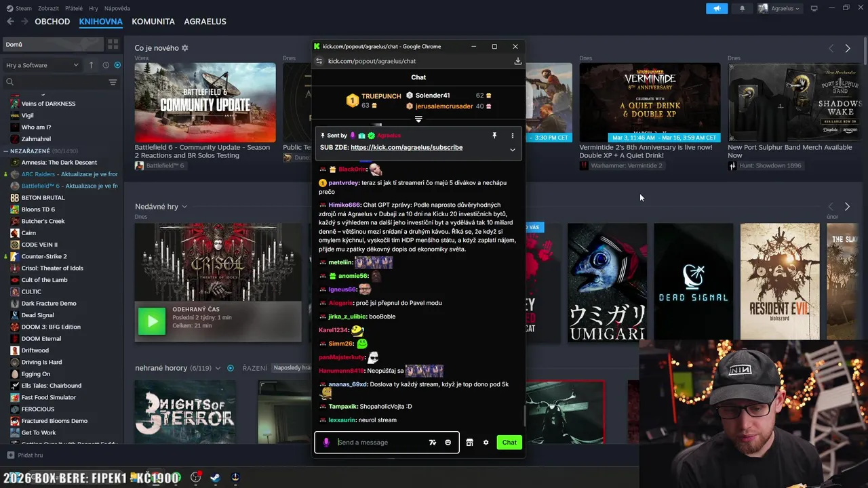Advance the recent games row with the next arrow
Screen dimensions: 868x488
click(x=847, y=207)
